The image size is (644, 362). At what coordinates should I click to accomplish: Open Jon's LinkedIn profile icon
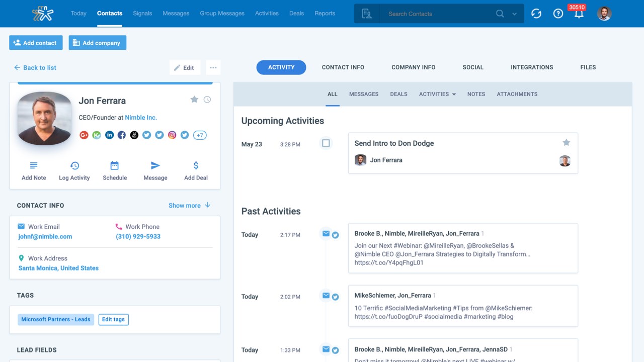[x=109, y=135]
